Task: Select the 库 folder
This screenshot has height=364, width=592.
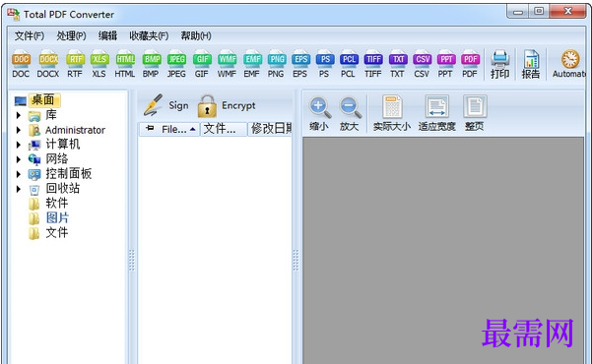Action: [x=51, y=115]
